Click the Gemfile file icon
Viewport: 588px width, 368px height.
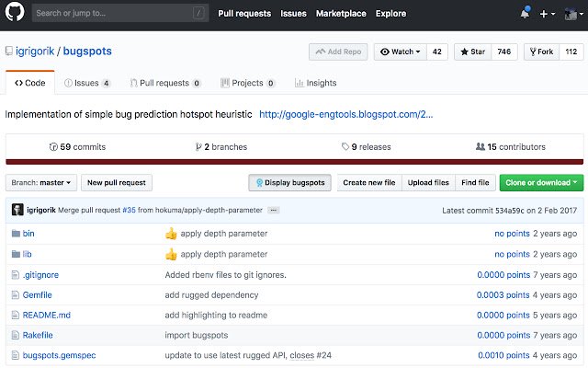pos(16,294)
